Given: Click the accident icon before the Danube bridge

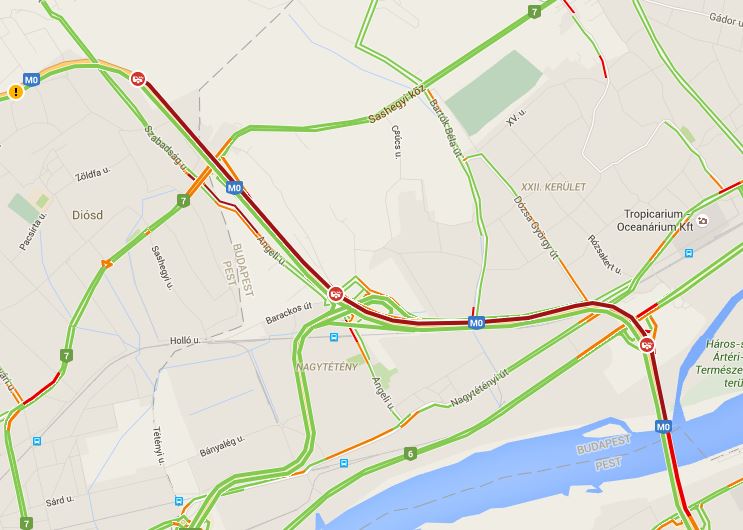Looking at the screenshot, I should 647,345.
